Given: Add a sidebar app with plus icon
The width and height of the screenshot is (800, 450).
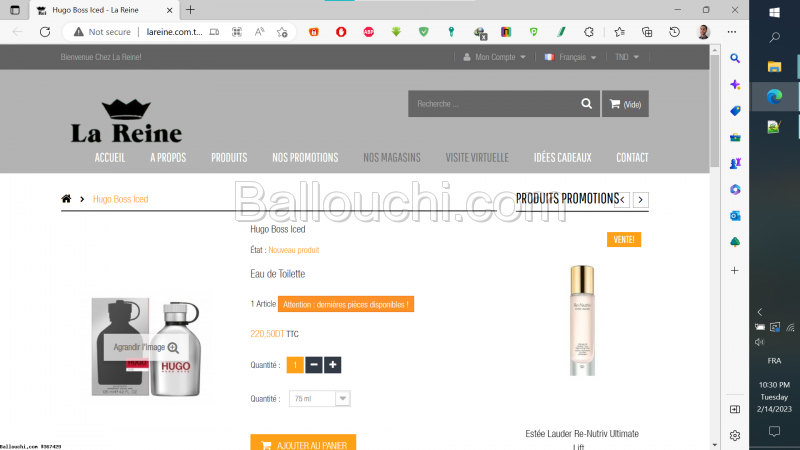Looking at the screenshot, I should tap(735, 270).
